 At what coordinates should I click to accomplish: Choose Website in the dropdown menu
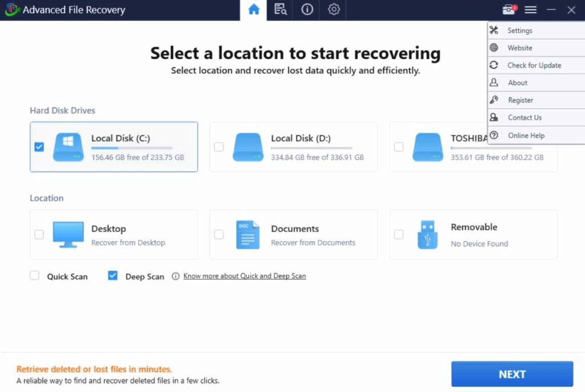coord(536,48)
